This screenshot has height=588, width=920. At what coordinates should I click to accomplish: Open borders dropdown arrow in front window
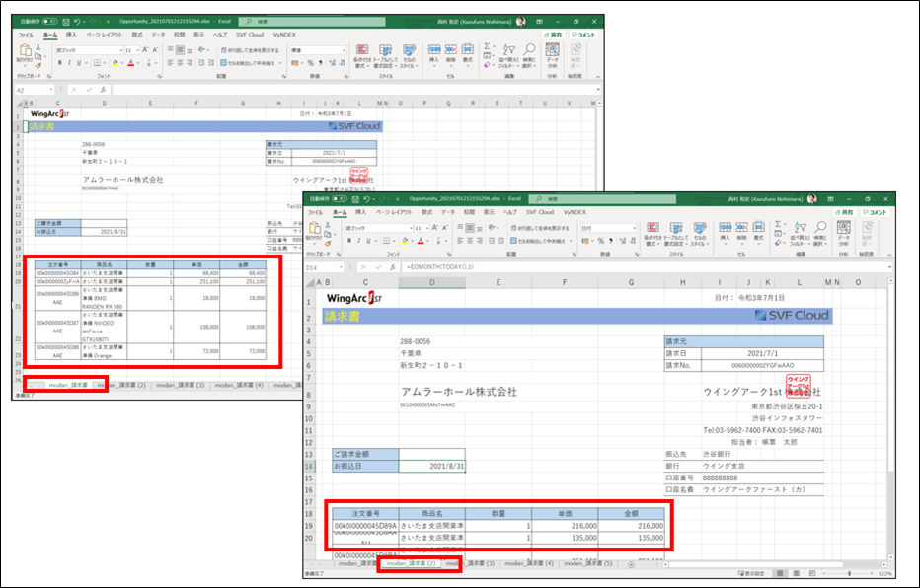[394, 241]
